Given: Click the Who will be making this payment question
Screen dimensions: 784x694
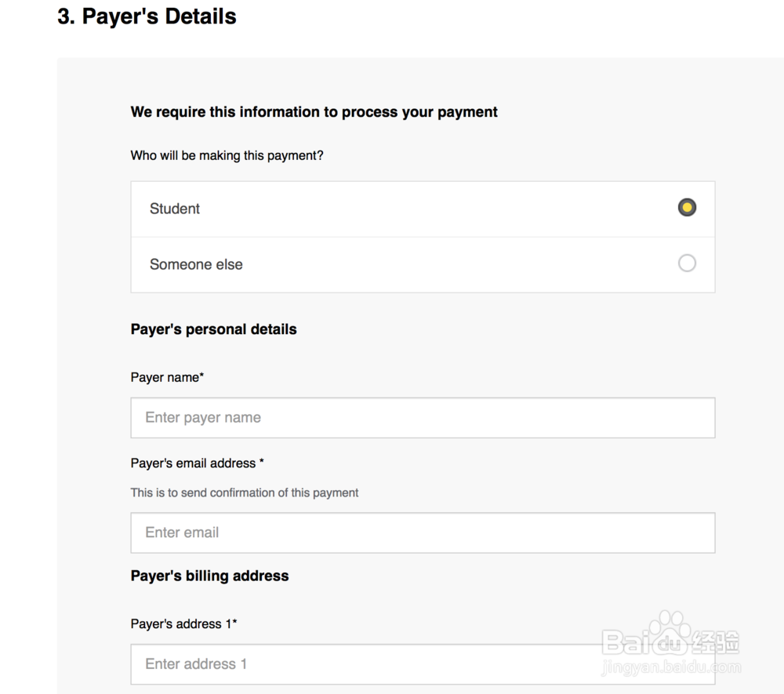Looking at the screenshot, I should pos(227,155).
